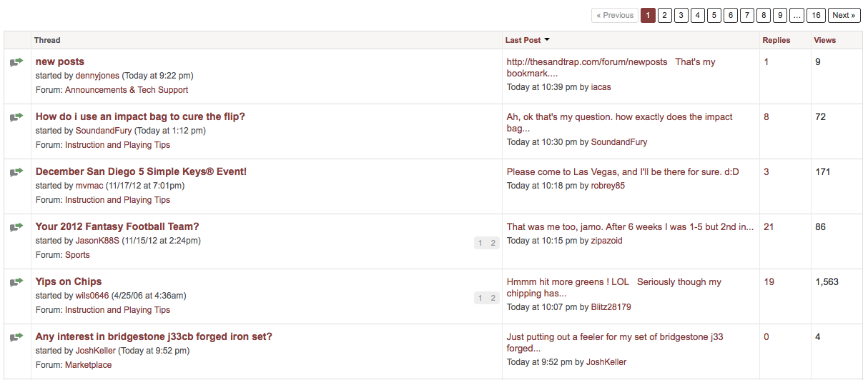868x380 pixels.
Task: Go to page 2 of the thread list
Action: coord(664,15)
